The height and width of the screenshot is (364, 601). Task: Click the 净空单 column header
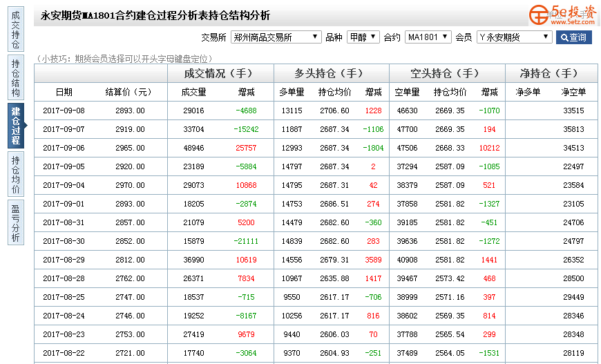pyautogui.click(x=573, y=92)
